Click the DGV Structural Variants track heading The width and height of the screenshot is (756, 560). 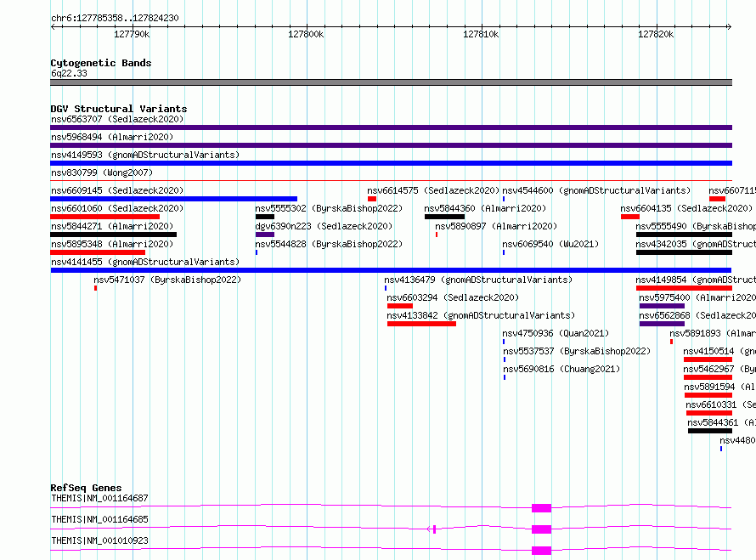point(119,109)
